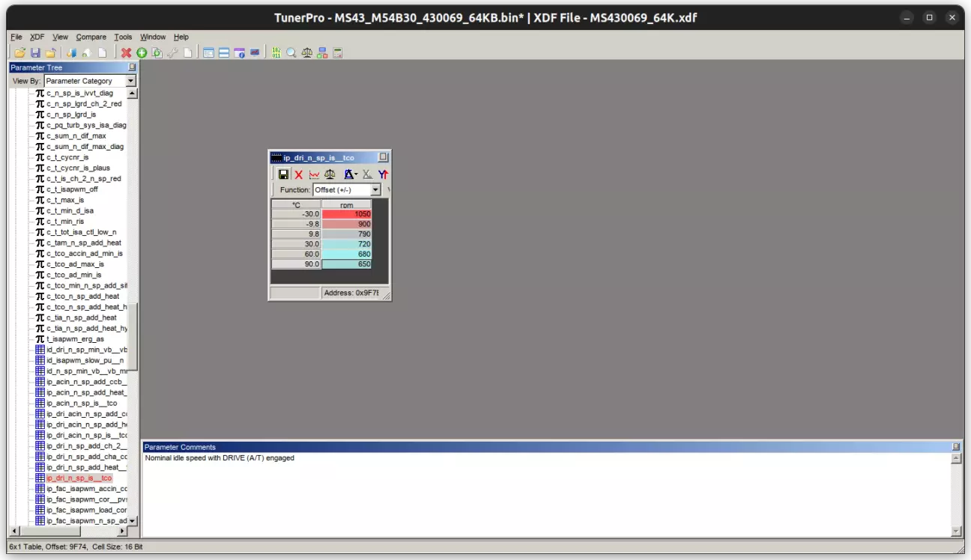
Task: Click the red X cancel icon in table window
Action: tap(298, 174)
